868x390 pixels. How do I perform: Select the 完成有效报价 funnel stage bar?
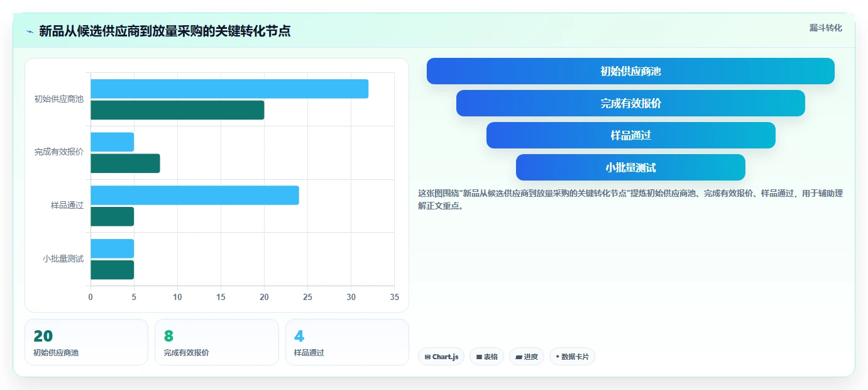[630, 103]
